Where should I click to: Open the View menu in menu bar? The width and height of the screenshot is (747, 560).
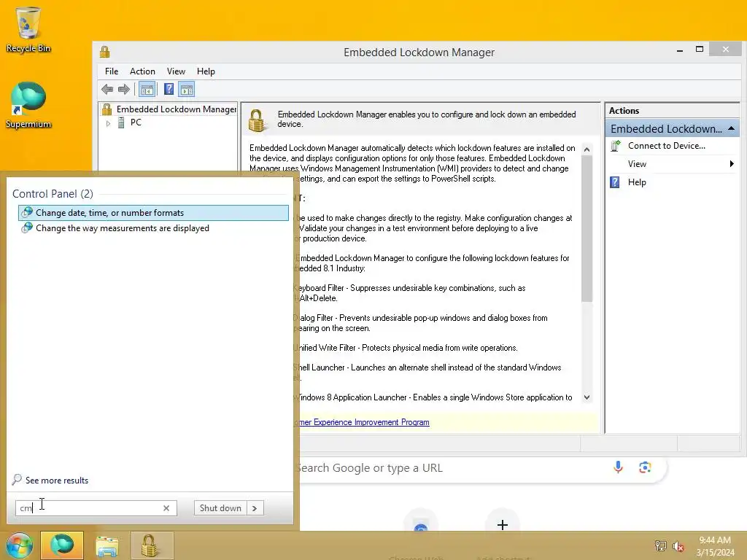click(176, 71)
